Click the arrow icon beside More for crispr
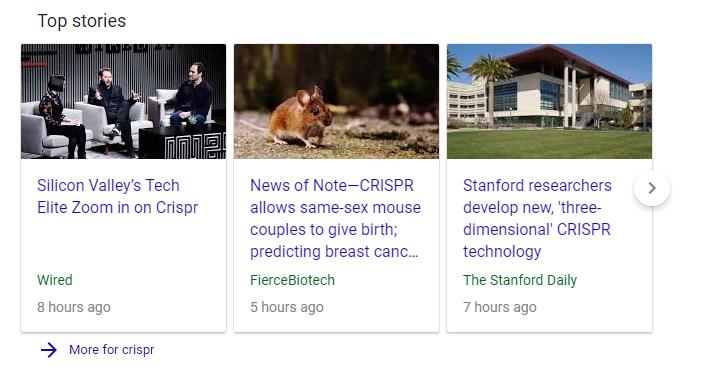704x376 pixels. click(x=49, y=349)
